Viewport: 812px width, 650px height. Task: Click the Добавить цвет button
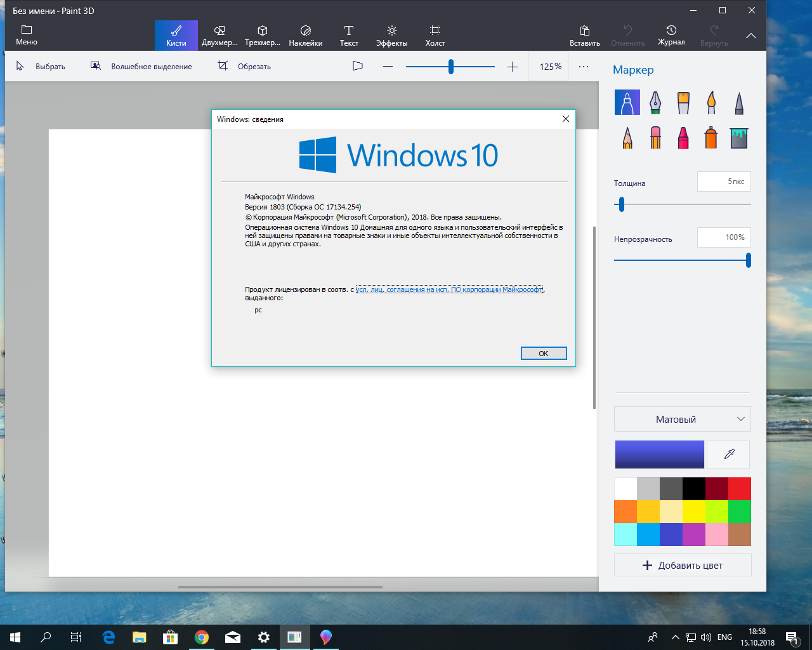click(x=683, y=565)
